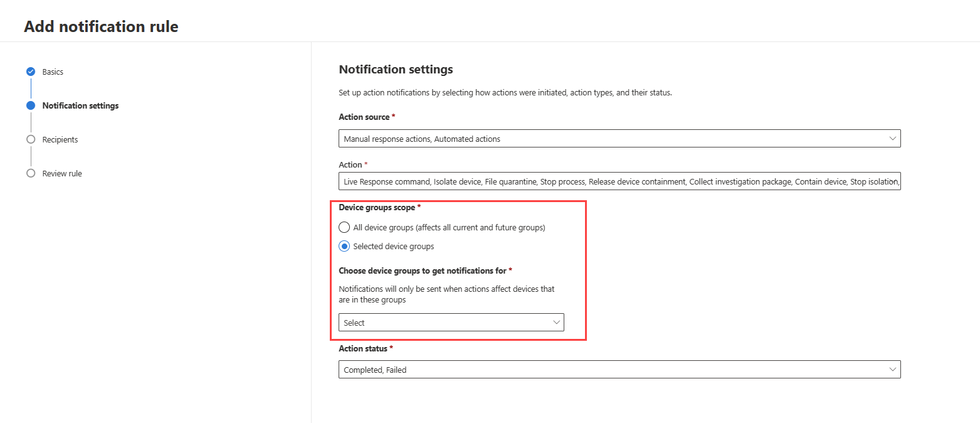
Task: Click the All device groups option label
Action: 449,227
